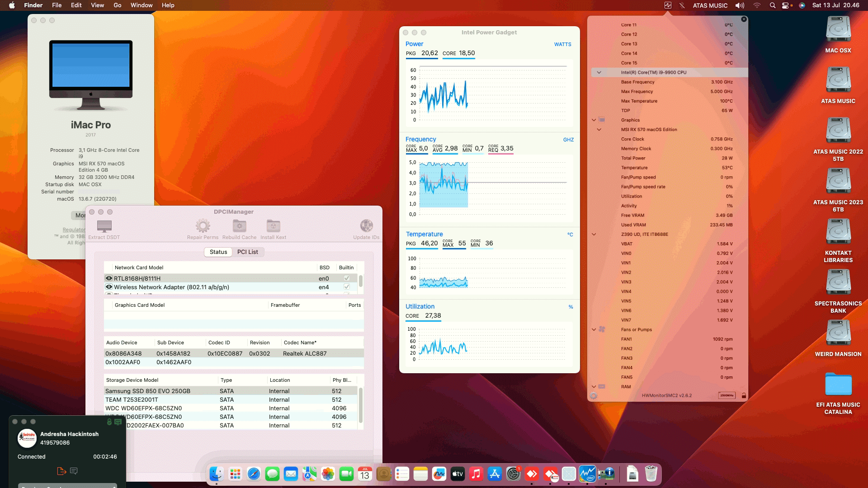This screenshot has height=488, width=868.
Task: Open Intel Power Gadget from the Dock
Action: pos(587,474)
